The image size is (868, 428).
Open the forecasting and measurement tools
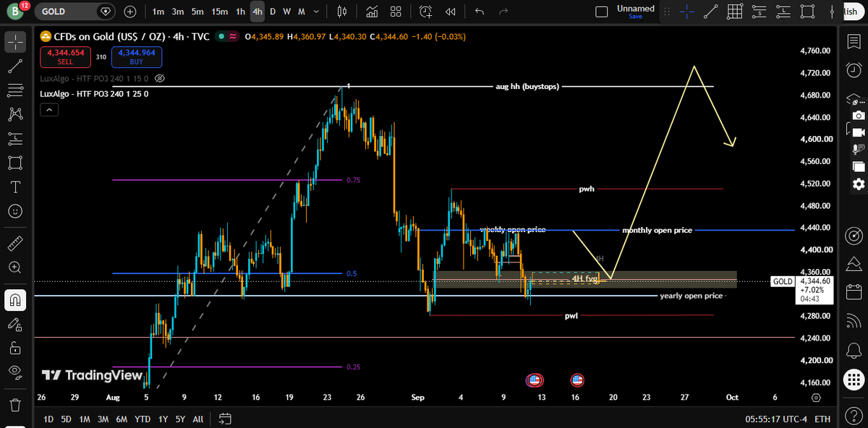tap(14, 139)
